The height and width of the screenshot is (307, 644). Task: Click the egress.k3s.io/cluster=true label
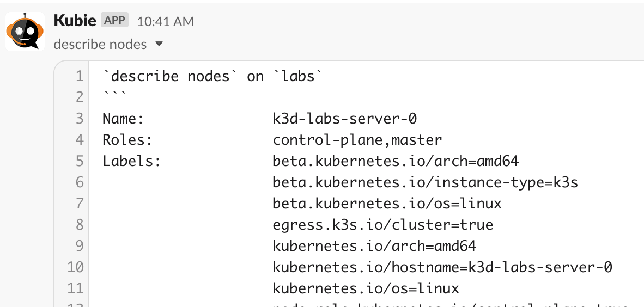coord(383,225)
